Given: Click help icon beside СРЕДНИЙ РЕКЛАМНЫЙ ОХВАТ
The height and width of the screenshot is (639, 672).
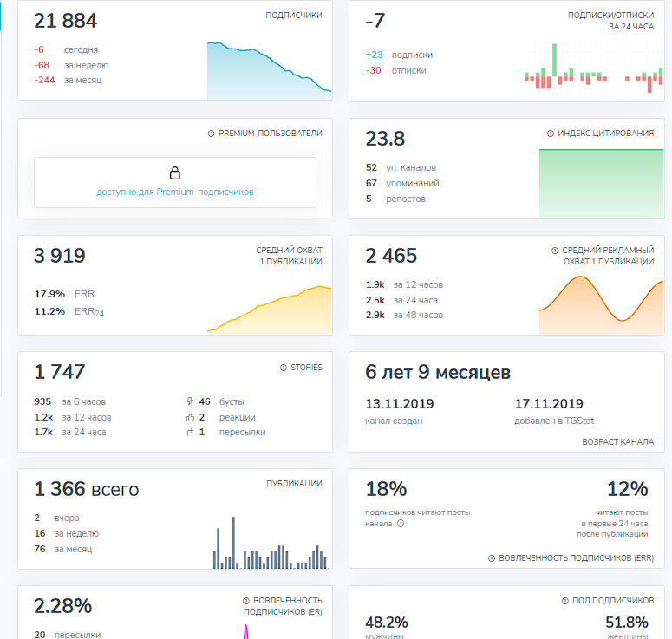Looking at the screenshot, I should (x=555, y=251).
